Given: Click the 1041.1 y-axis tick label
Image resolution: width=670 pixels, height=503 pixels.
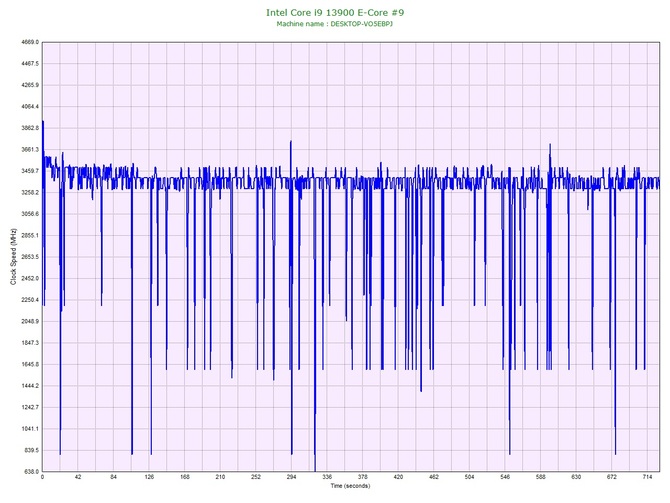Looking at the screenshot, I should 30,429.
